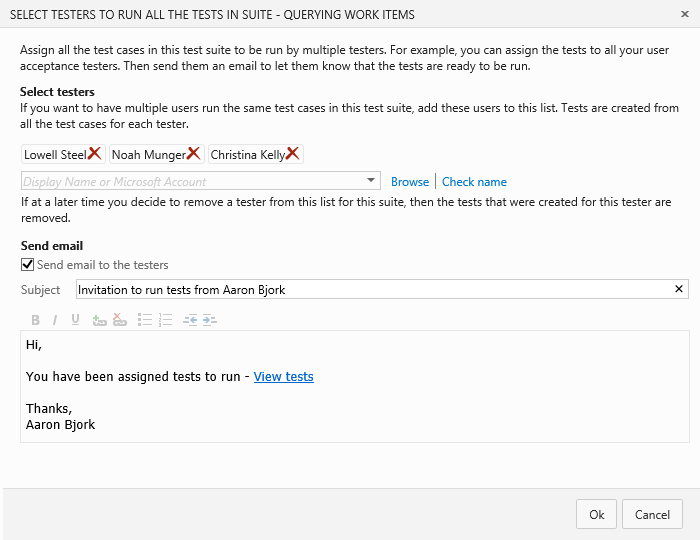Click the email body after 'Hi,'

33,345
